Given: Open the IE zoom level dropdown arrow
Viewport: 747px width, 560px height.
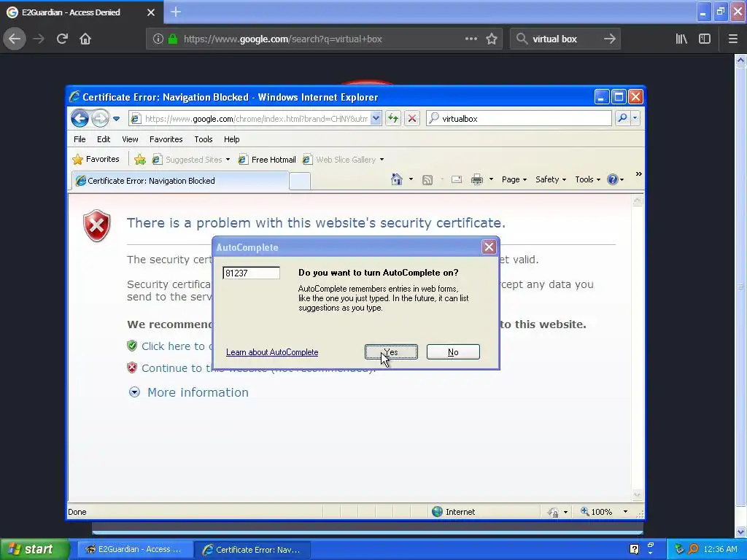Looking at the screenshot, I should click(x=625, y=512).
